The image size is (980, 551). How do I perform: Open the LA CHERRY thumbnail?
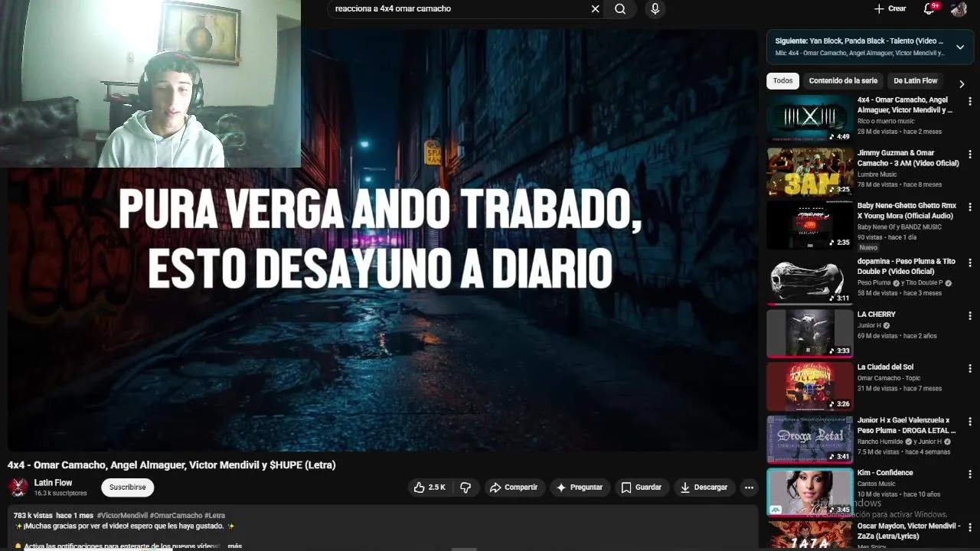(x=809, y=334)
